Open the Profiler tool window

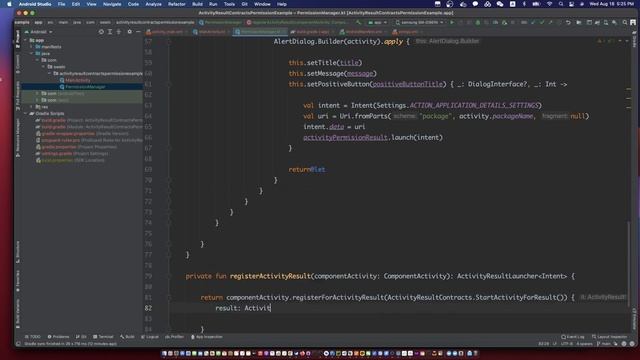[x=174, y=337]
